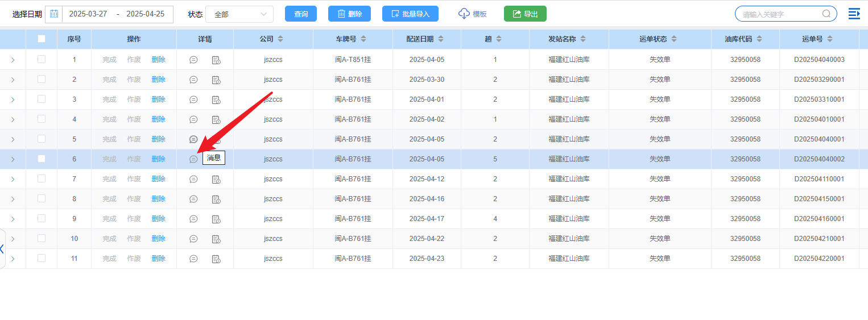Open the order detail icon in row 3
Image resolution: width=868 pixels, height=320 pixels.
pos(216,99)
